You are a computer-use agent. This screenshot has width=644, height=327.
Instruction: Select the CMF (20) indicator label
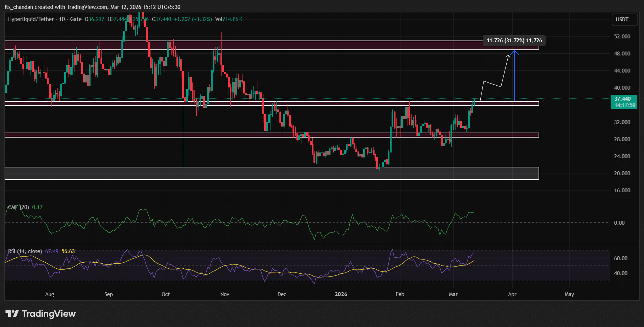18,207
